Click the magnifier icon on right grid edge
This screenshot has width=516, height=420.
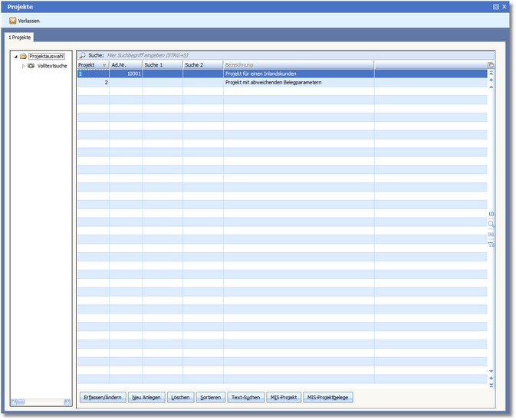(x=491, y=224)
